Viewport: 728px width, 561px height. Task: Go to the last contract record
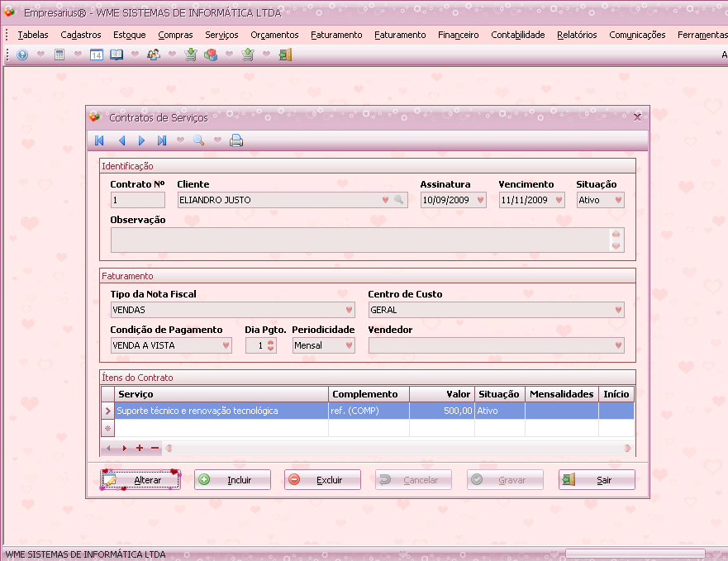tap(162, 140)
